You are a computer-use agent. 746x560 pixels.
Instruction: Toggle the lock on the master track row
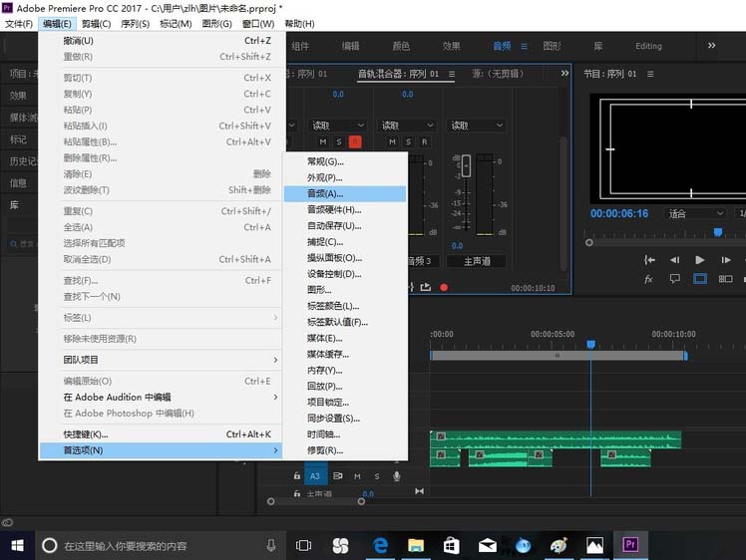[297, 493]
